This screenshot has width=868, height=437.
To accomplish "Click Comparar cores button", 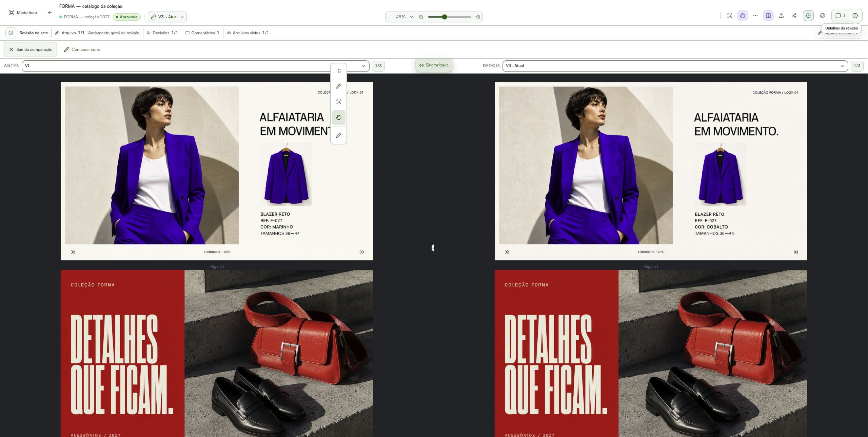I will [82, 49].
